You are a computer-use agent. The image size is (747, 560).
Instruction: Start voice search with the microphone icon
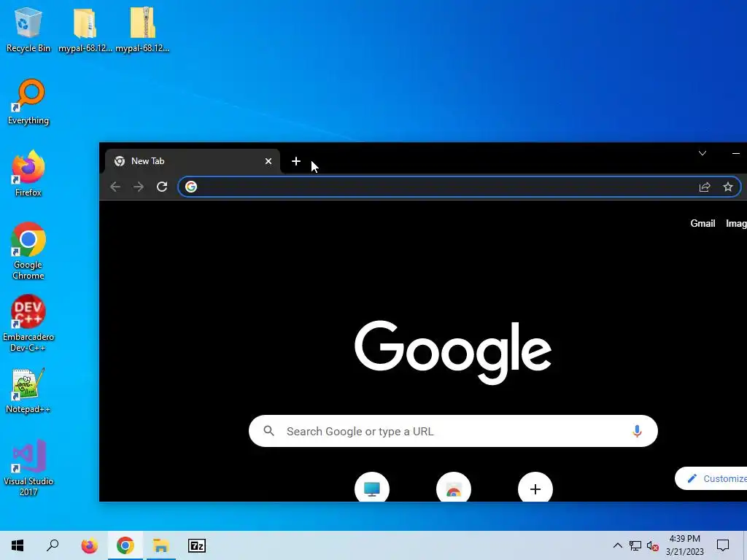click(x=637, y=431)
